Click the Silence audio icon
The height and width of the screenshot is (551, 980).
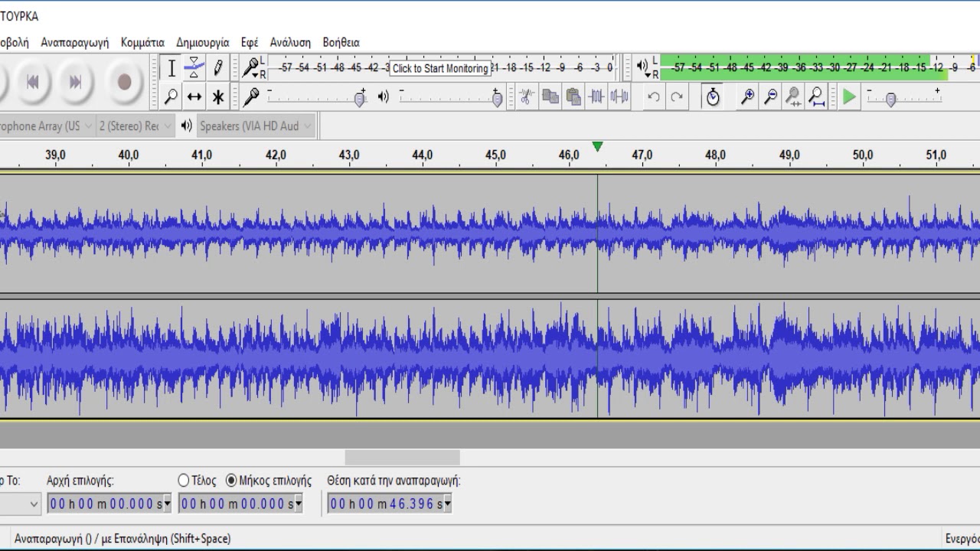pos(619,96)
